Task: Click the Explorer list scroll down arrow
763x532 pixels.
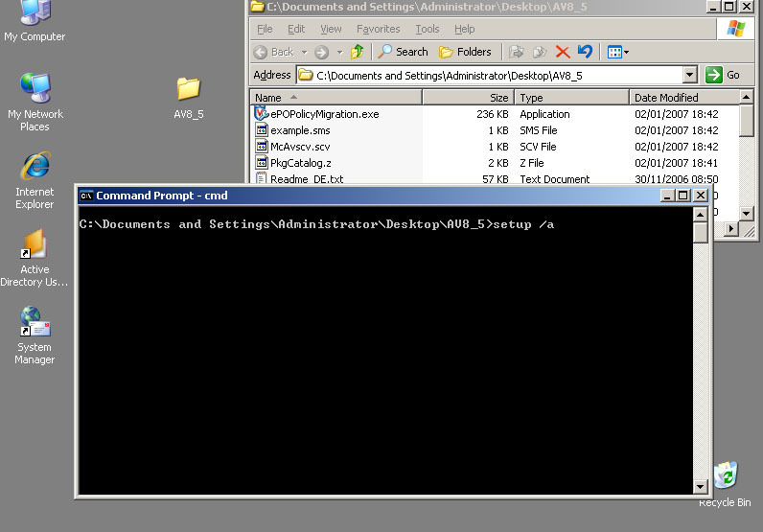Action: (746, 213)
